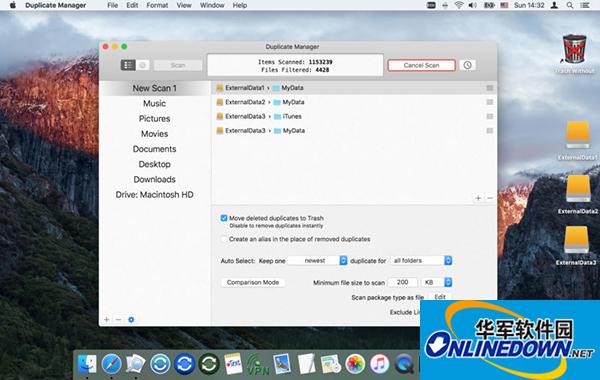Click Edit next to Scan package type
This screenshot has width=600, height=380.
(440, 297)
